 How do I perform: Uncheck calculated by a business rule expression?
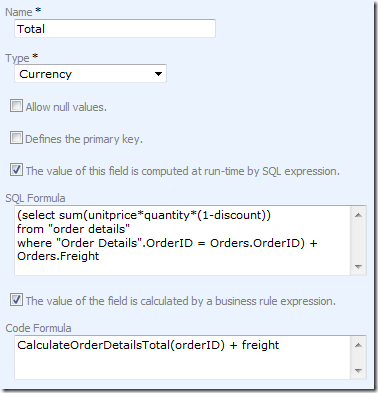pyautogui.click(x=16, y=300)
